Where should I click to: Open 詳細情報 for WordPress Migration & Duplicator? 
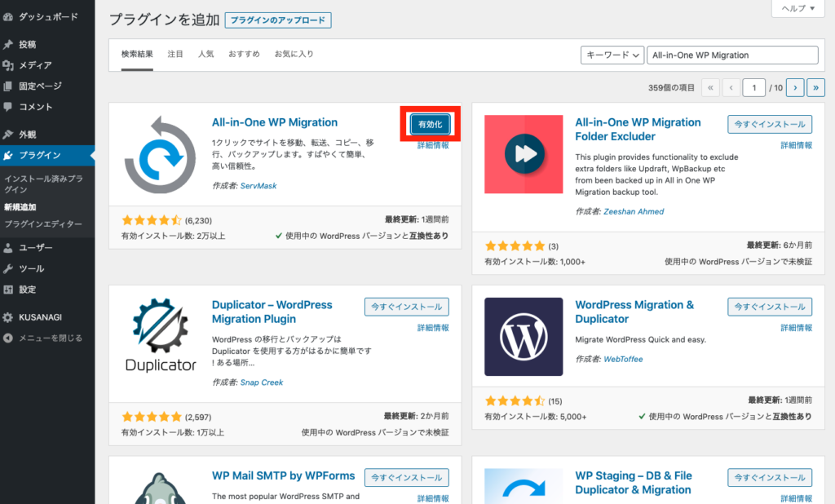796,328
